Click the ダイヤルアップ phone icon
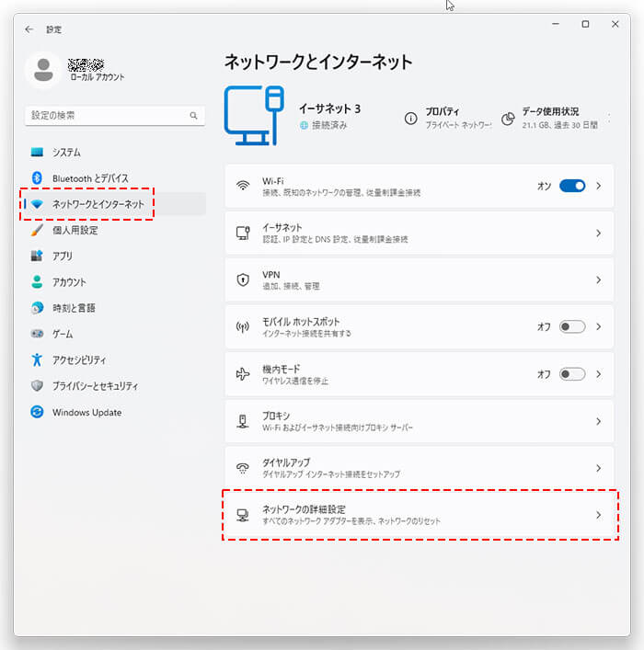644x650 pixels. click(x=243, y=468)
